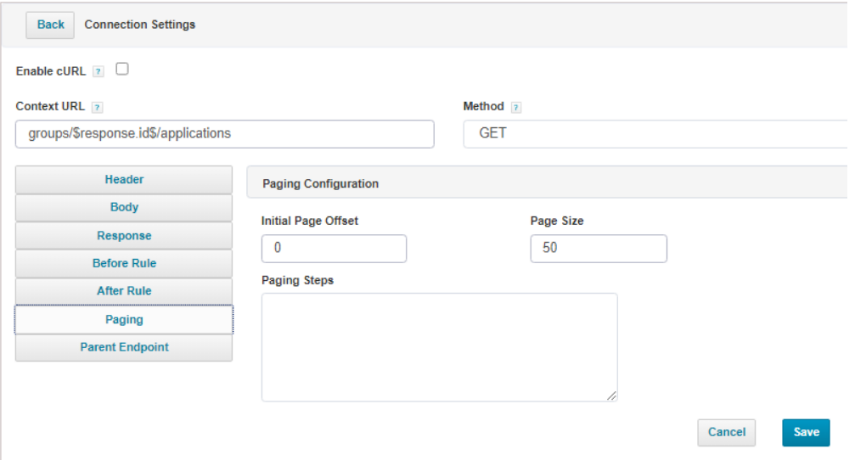The height and width of the screenshot is (460, 849).
Task: Open the Body tab
Action: click(x=124, y=208)
